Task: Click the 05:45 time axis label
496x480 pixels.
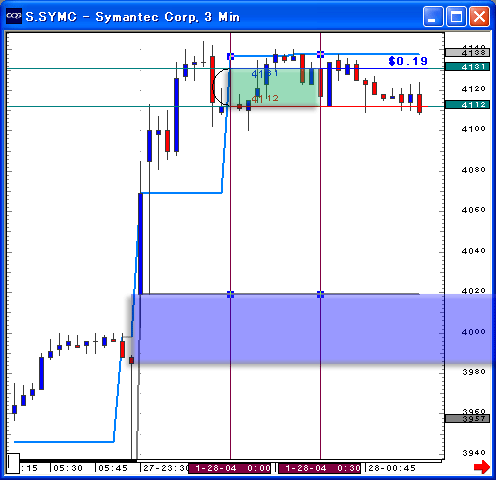Action: coord(113,468)
